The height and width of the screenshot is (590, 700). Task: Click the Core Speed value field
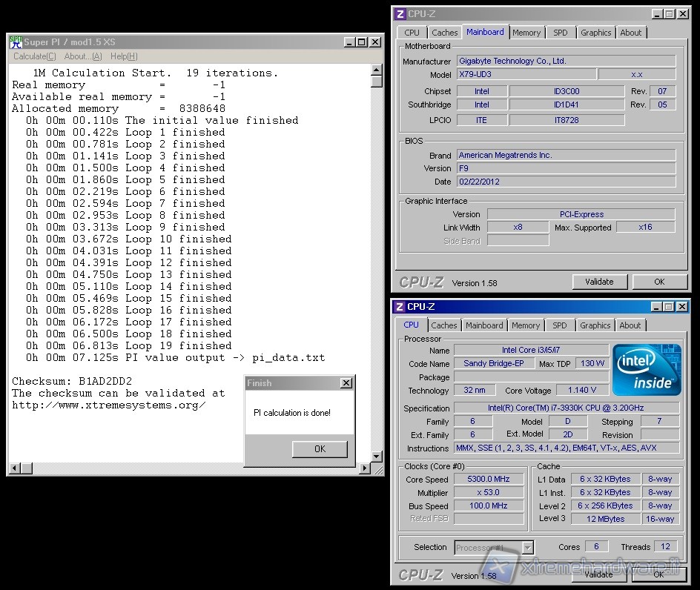tap(489, 480)
